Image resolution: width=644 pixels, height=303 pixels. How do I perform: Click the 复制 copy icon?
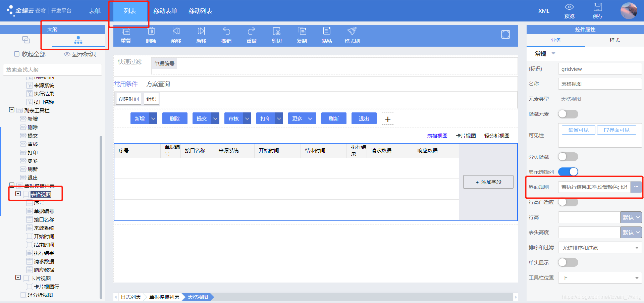[x=302, y=31]
